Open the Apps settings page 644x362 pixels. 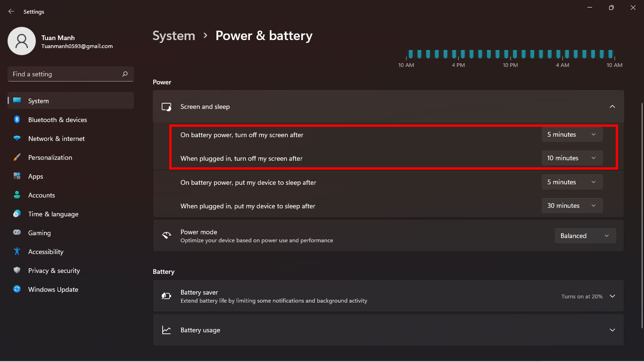pyautogui.click(x=35, y=176)
